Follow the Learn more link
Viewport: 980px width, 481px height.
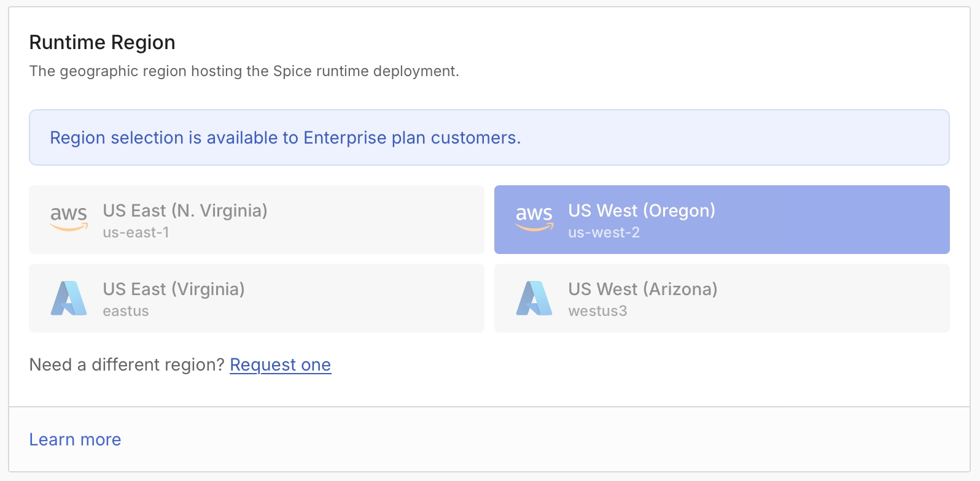pyautogui.click(x=75, y=440)
